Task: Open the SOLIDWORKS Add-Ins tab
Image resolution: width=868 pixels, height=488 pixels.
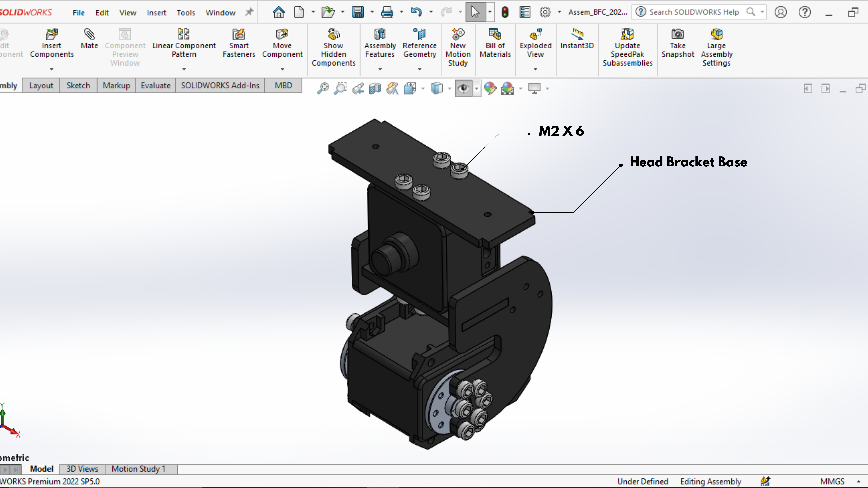Action: [x=220, y=86]
